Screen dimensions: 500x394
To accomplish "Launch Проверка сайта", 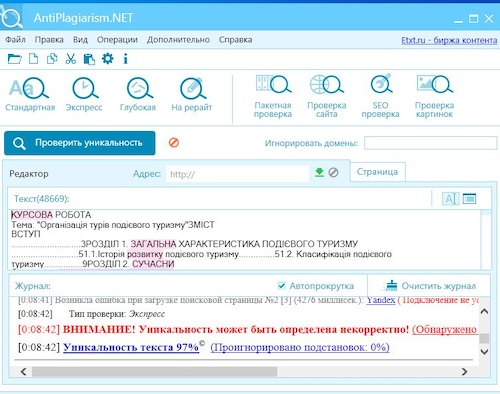I will pos(327,97).
